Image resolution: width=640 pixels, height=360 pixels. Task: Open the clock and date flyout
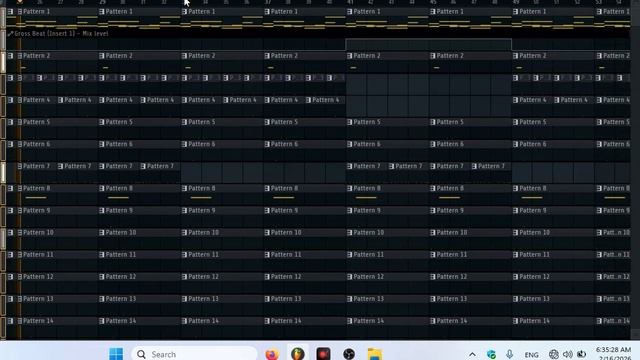pos(613,353)
